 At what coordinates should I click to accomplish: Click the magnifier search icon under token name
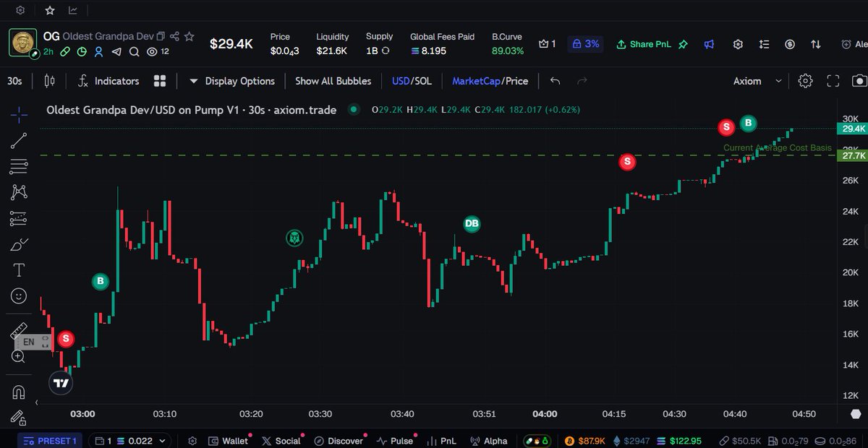[x=134, y=52]
